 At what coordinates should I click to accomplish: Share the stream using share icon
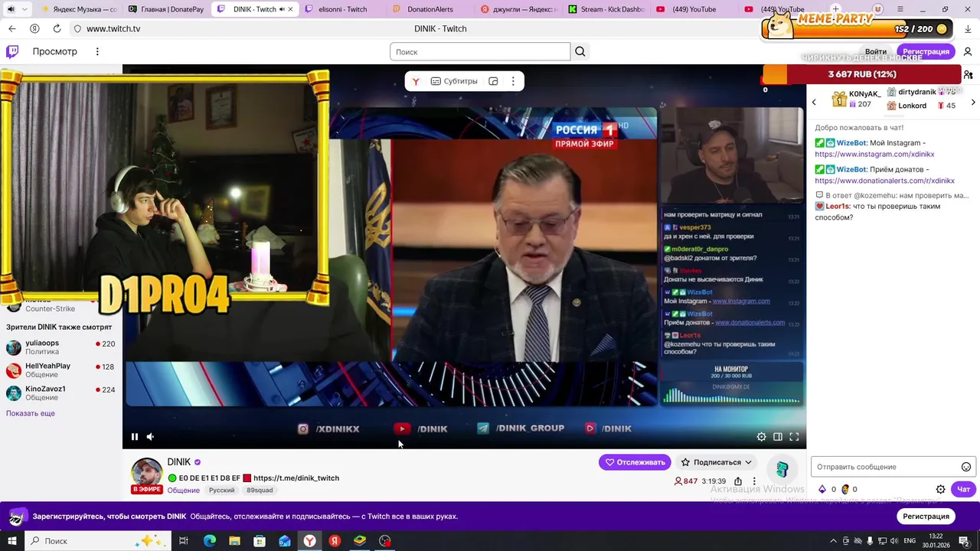(738, 481)
